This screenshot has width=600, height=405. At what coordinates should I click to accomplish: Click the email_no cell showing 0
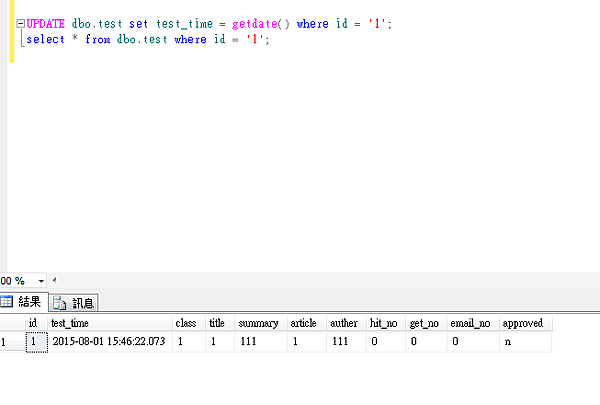[473, 341]
